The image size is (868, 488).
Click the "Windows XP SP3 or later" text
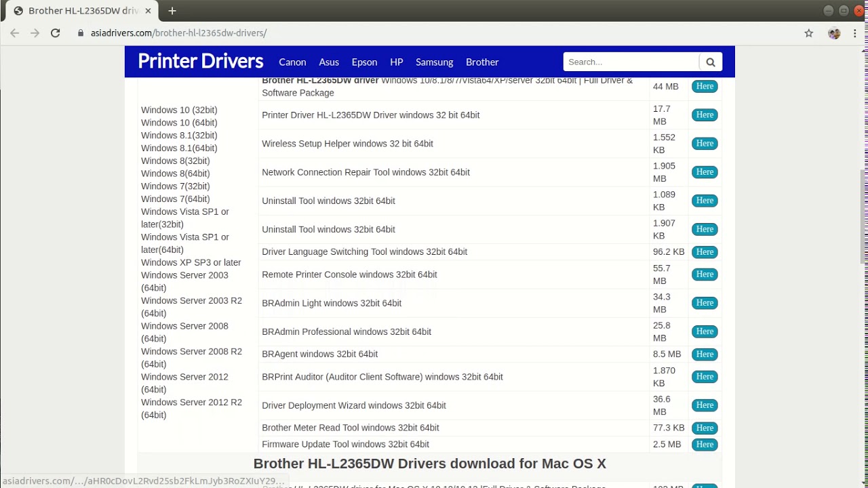(191, 262)
